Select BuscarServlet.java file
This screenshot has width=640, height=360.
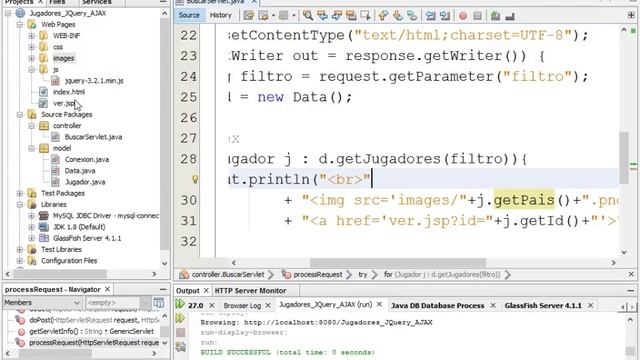click(93, 137)
